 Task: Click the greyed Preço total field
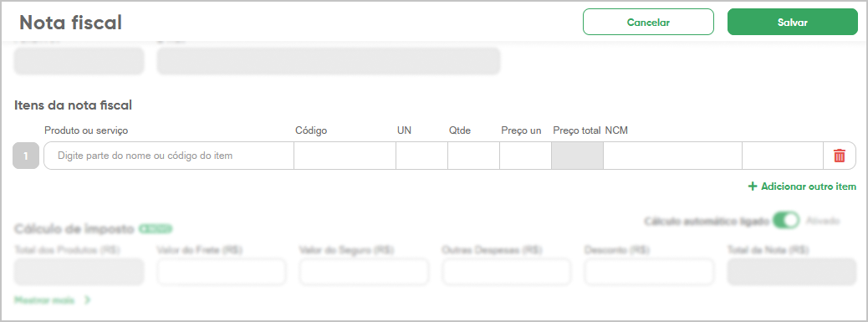[577, 156]
